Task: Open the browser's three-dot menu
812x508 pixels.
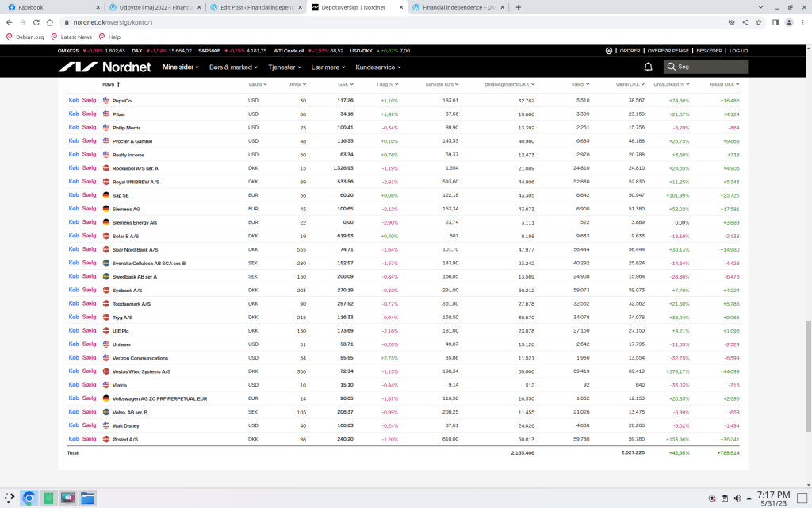Action: pos(803,22)
